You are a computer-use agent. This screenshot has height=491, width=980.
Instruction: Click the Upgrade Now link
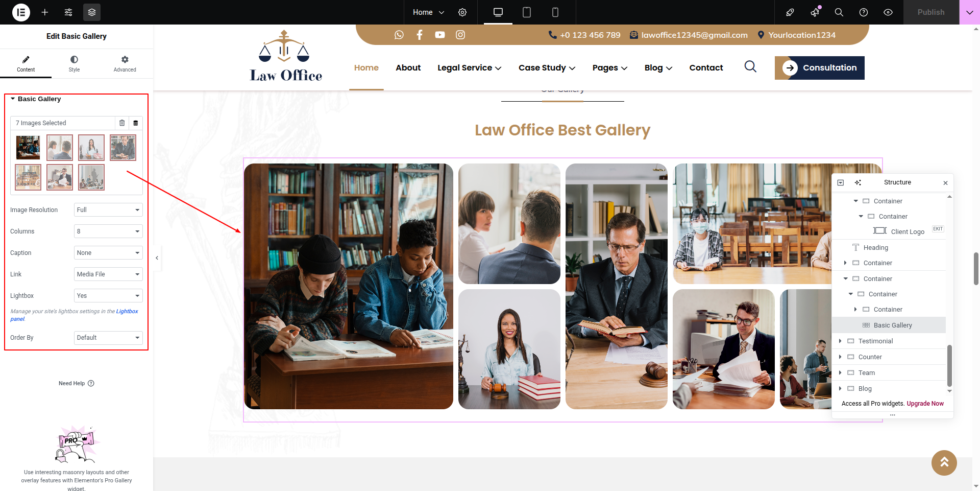pyautogui.click(x=925, y=404)
